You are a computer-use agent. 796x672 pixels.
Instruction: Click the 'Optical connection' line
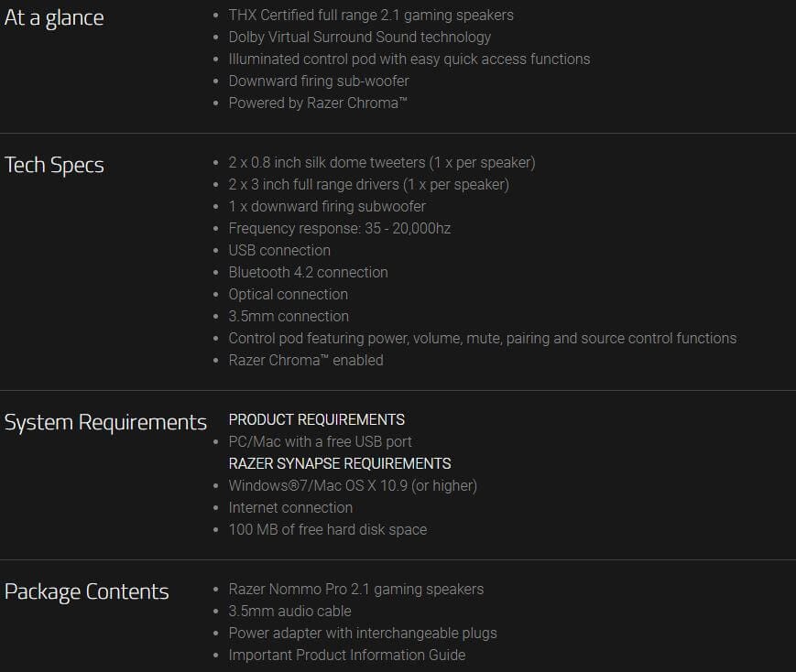tap(288, 294)
